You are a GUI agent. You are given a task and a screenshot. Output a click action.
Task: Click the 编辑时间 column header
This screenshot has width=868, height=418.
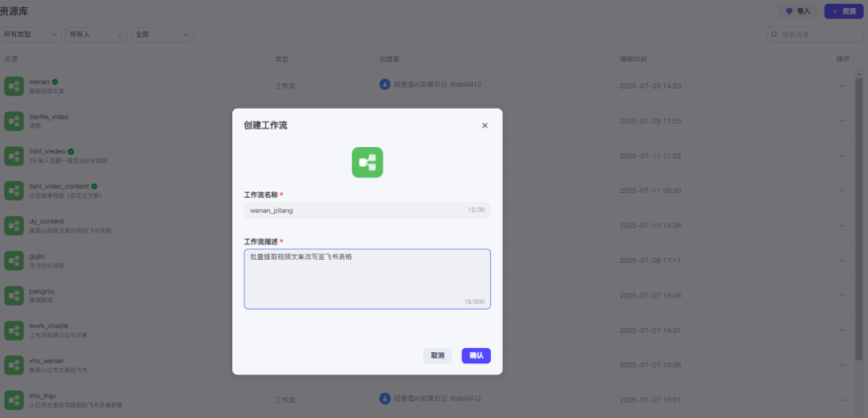click(x=633, y=59)
